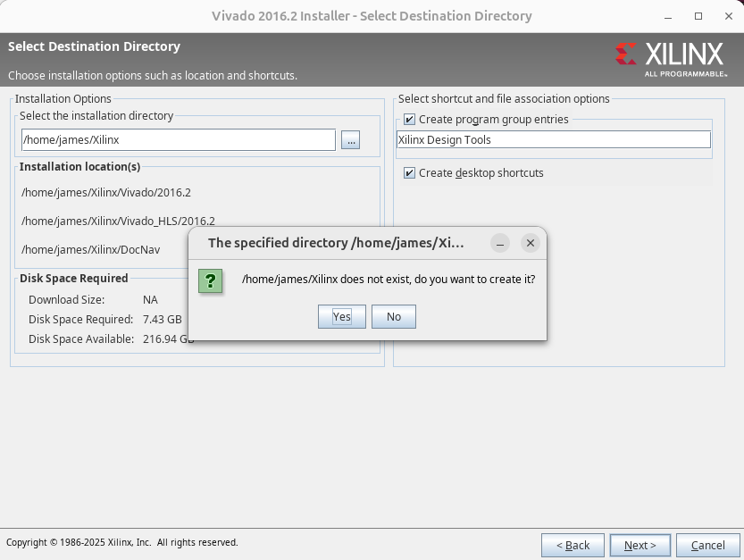Screen dimensions: 744x560
Task: Uncheck Create program group entries
Action: coord(409,120)
